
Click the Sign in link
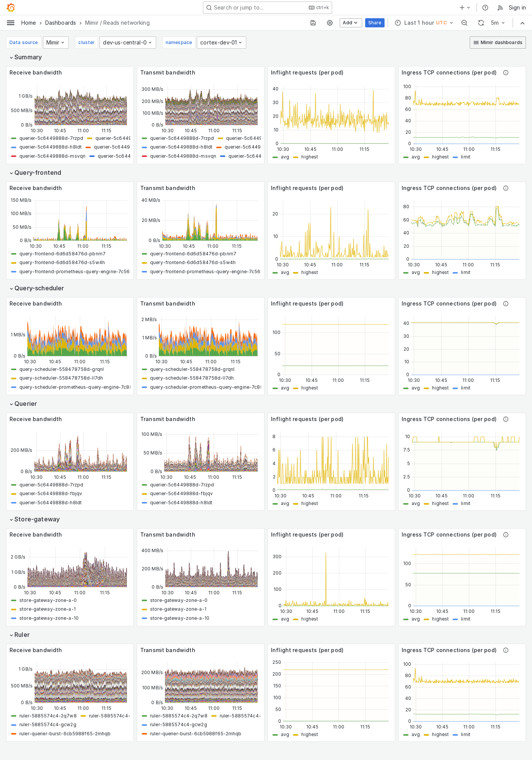point(517,8)
